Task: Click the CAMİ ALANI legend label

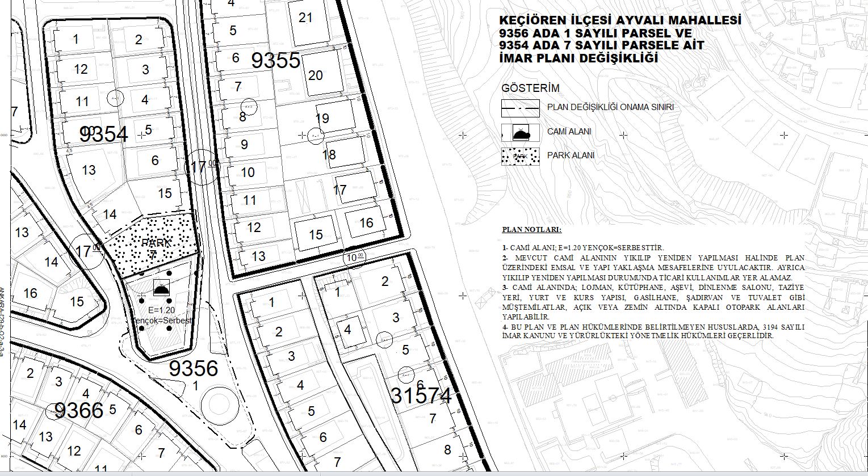Action: [x=569, y=132]
